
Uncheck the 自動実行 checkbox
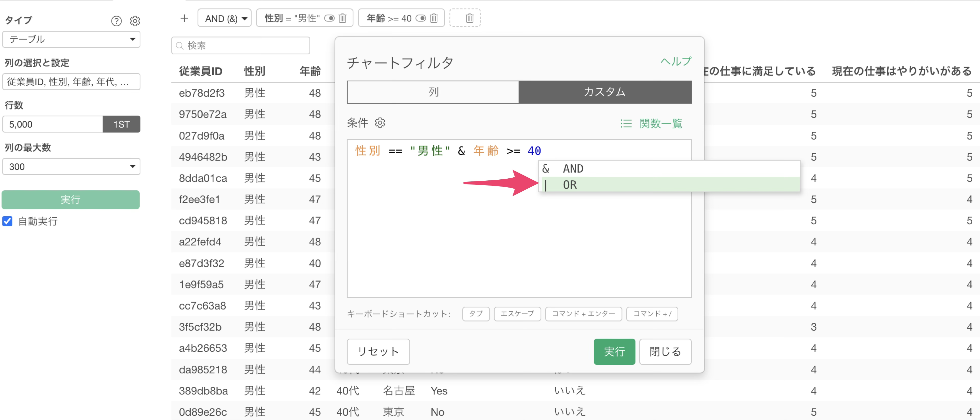[8, 221]
